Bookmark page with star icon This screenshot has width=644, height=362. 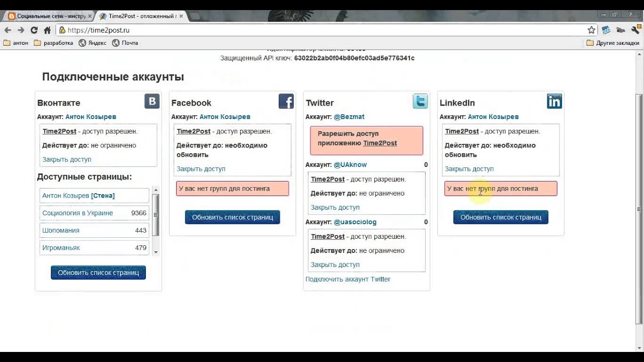point(592,30)
